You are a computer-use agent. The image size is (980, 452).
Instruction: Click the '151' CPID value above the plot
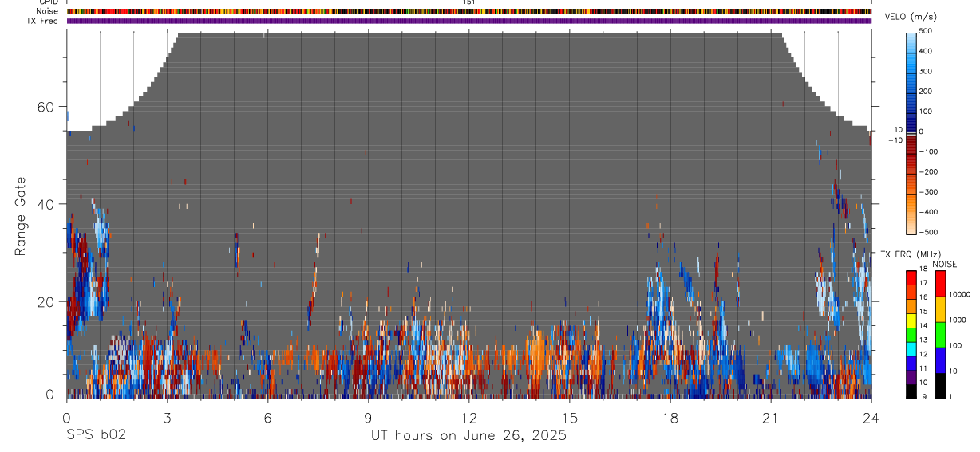click(469, 2)
